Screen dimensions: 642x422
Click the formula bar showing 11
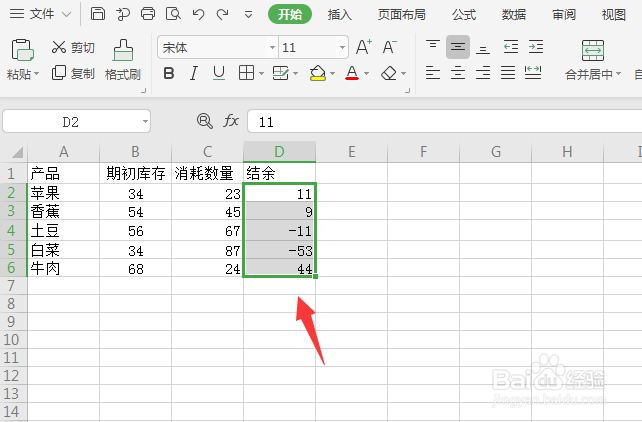445,122
